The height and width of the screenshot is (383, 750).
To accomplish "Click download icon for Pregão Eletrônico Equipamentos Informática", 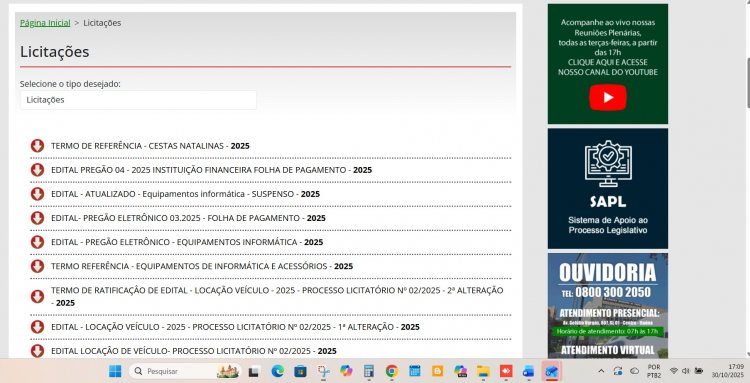I will pyautogui.click(x=37, y=242).
